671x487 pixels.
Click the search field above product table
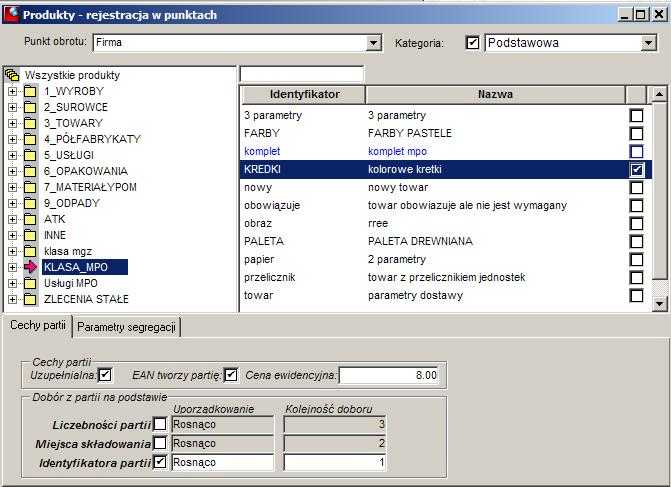tap(302, 74)
